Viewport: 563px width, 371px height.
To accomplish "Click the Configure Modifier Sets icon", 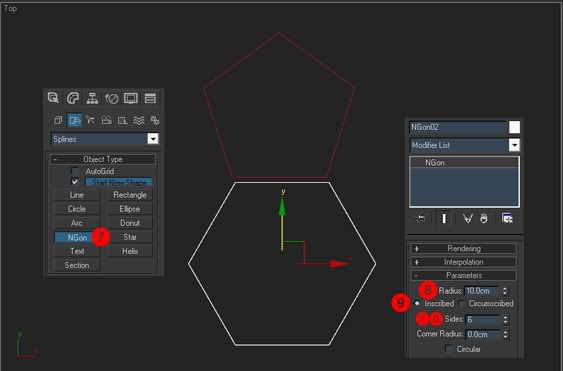I will (507, 218).
